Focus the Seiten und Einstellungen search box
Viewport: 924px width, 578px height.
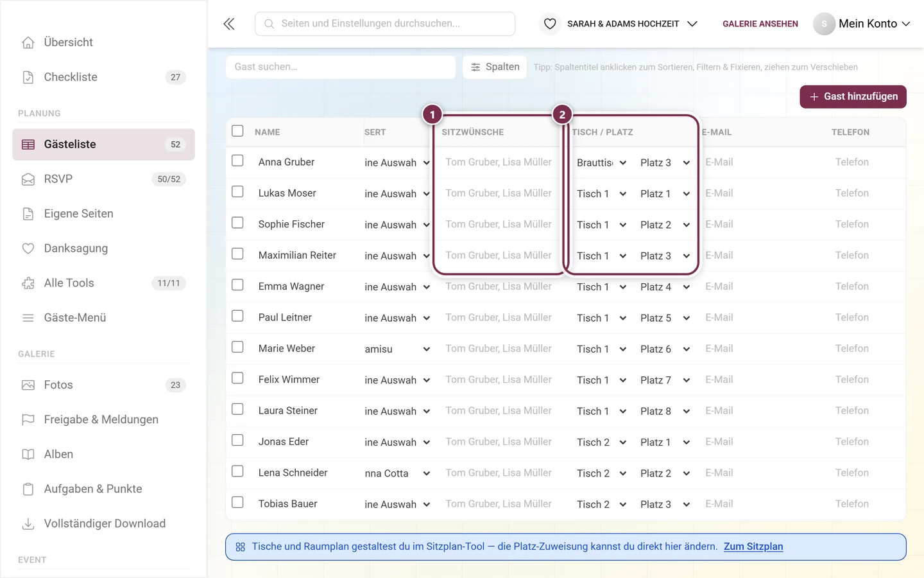click(385, 24)
